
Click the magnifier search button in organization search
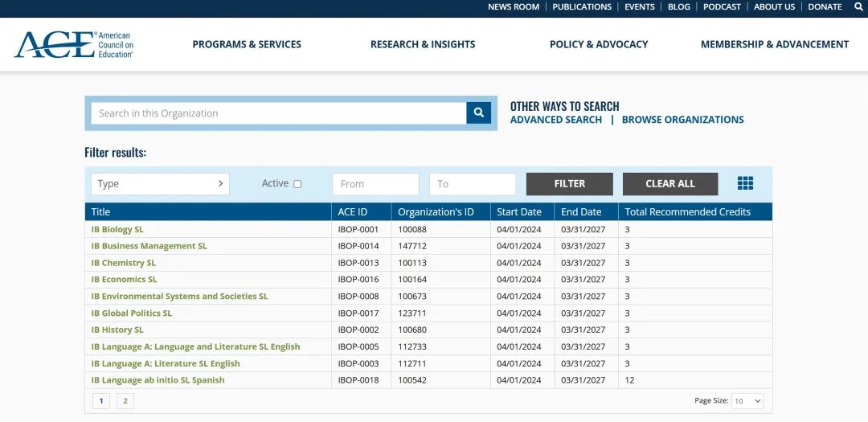tap(479, 113)
